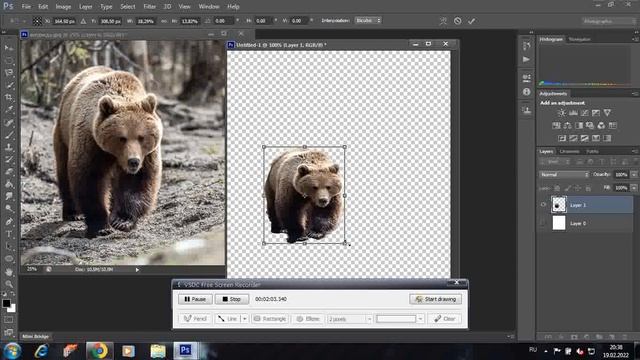
Task: Select the Crop tool
Action: pyautogui.click(x=9, y=98)
